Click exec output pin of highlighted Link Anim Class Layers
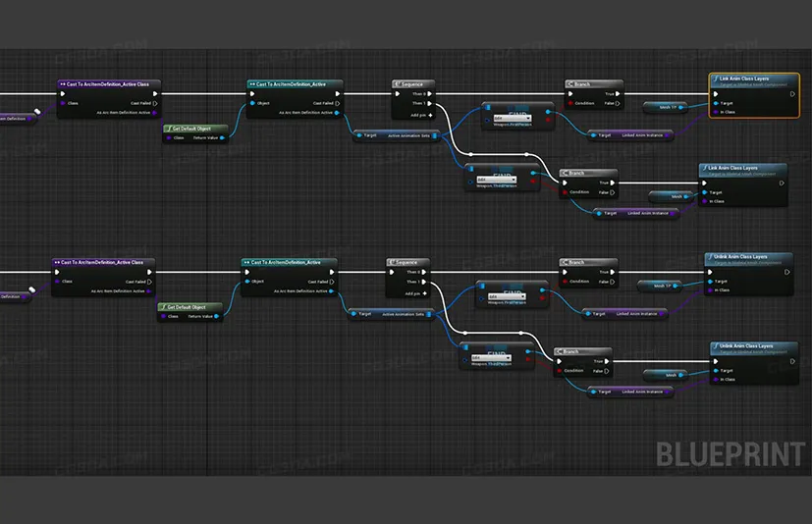The width and height of the screenshot is (812, 524). pos(792,94)
